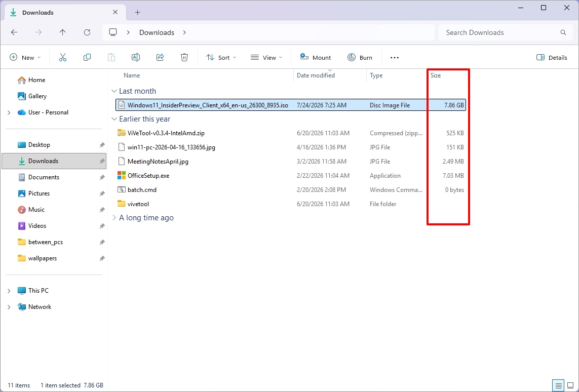Viewport: 579px width, 392px height.
Task: Click the Delete trash can icon
Action: (184, 57)
